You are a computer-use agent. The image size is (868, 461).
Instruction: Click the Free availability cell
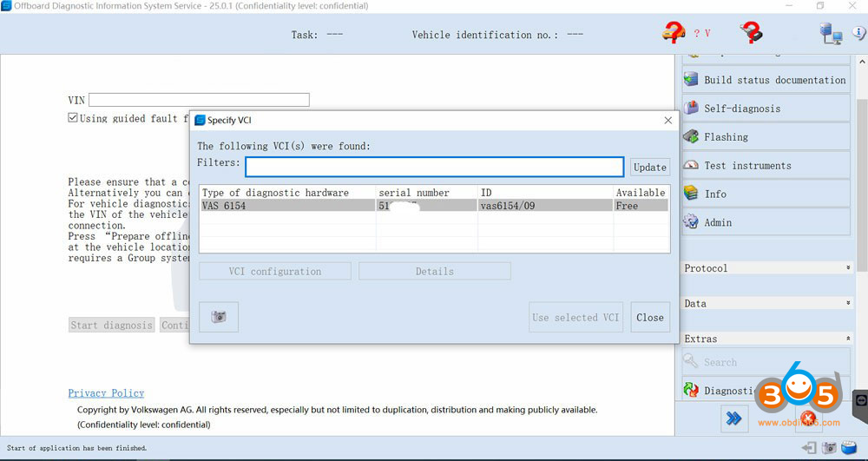(x=641, y=206)
